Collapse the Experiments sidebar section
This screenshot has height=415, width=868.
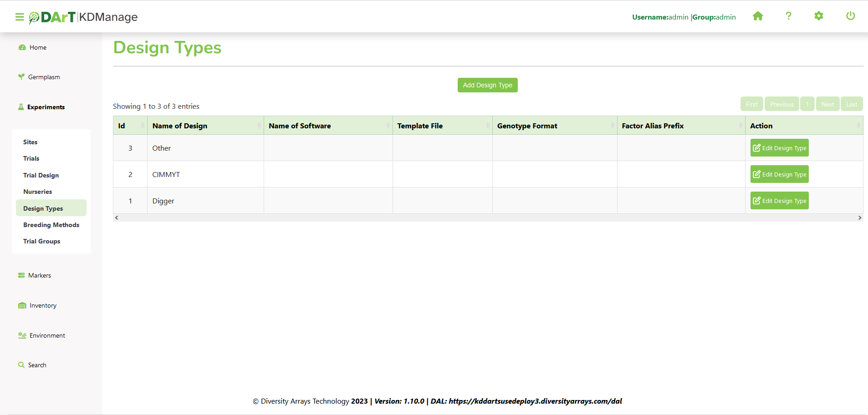(46, 107)
